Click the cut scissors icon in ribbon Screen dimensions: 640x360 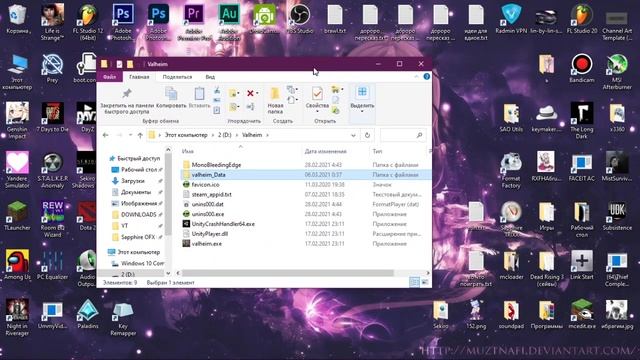(x=217, y=90)
